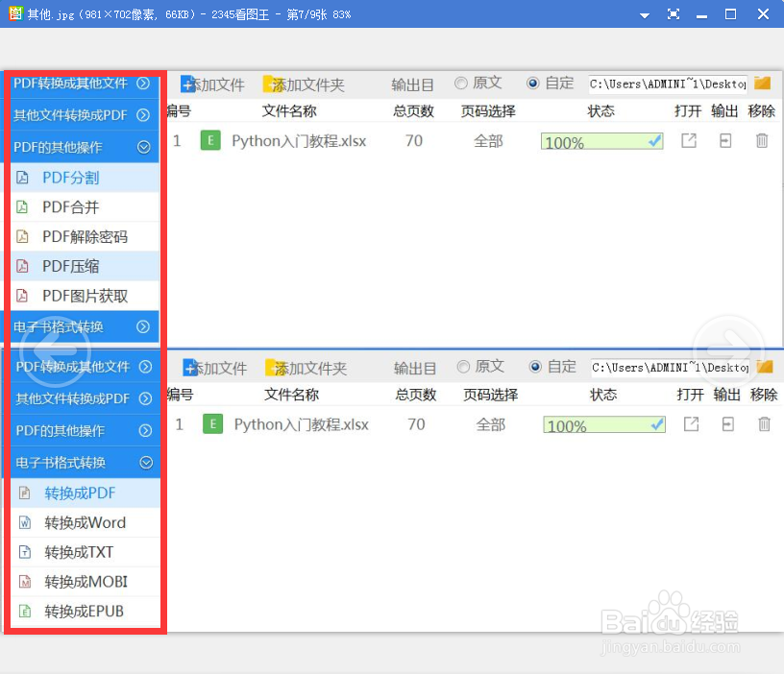
Task: Click the output path input field
Action: tap(664, 84)
